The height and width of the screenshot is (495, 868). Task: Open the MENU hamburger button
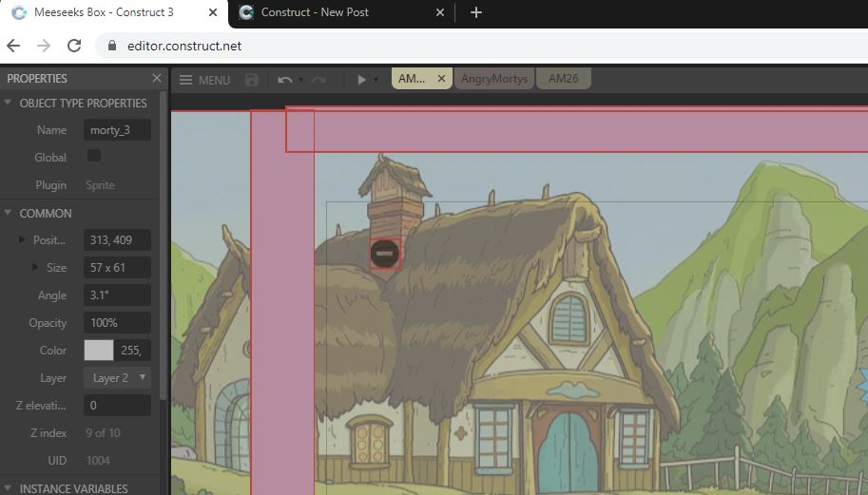click(204, 80)
